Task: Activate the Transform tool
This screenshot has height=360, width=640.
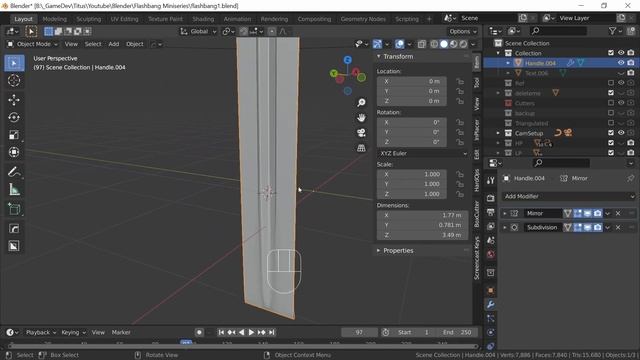Action: (14, 152)
